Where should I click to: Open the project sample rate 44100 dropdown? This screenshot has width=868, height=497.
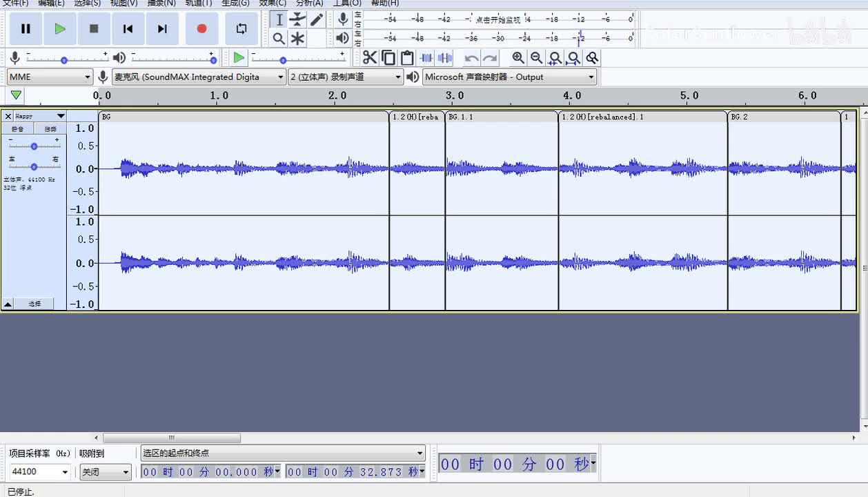point(39,471)
